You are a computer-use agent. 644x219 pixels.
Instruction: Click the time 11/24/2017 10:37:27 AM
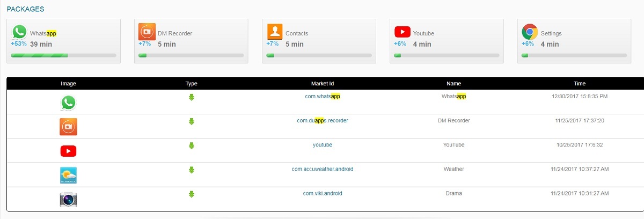click(580, 169)
